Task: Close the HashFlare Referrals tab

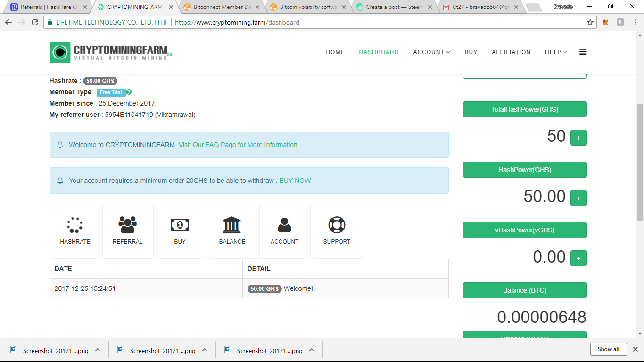Action: click(85, 7)
